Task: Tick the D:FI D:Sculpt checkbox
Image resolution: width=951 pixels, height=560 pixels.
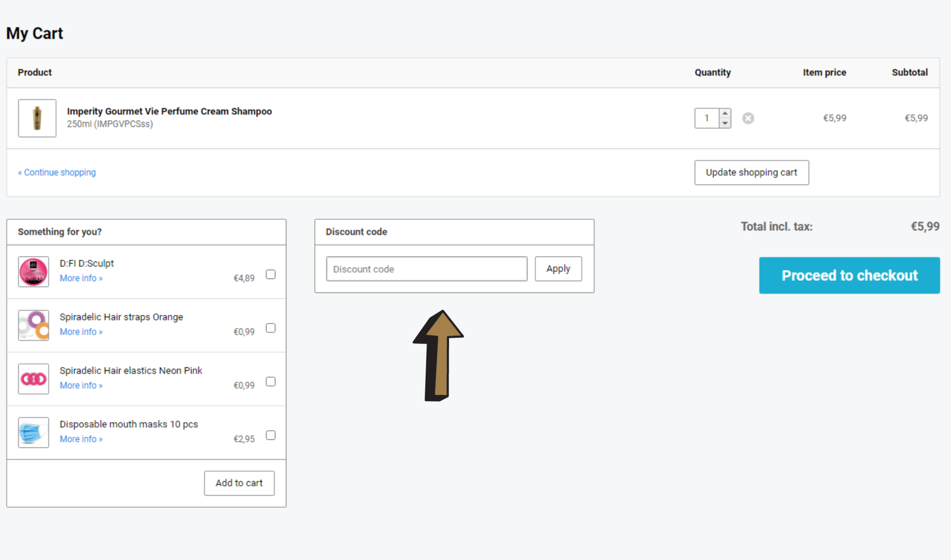Action: click(x=271, y=274)
